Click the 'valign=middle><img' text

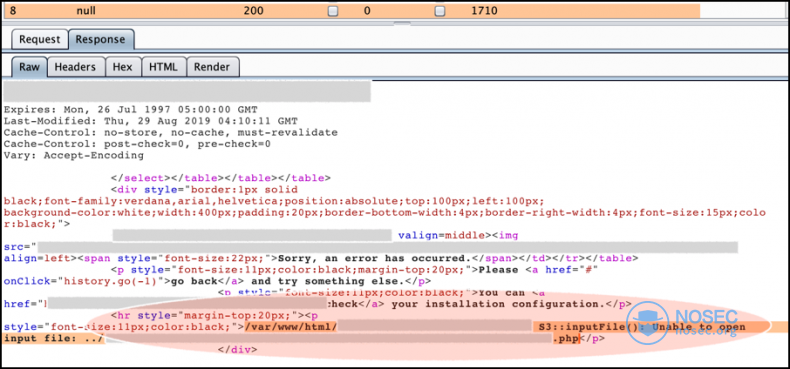click(x=458, y=235)
